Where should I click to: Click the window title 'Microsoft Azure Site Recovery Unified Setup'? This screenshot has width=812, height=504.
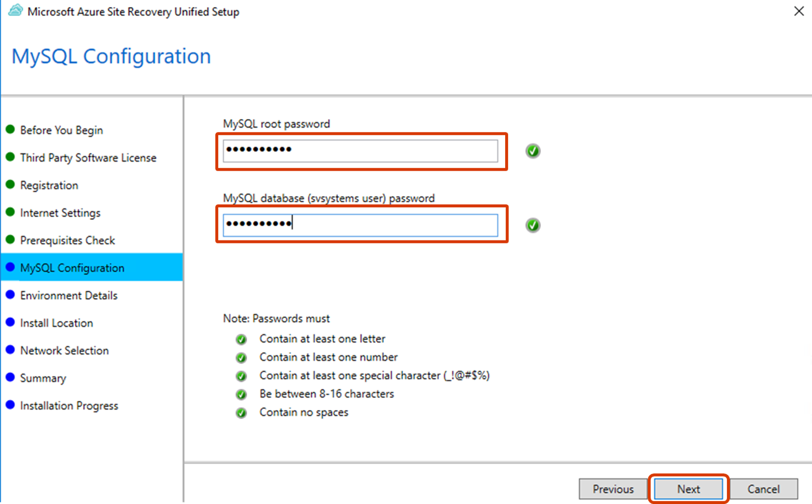[x=134, y=12]
